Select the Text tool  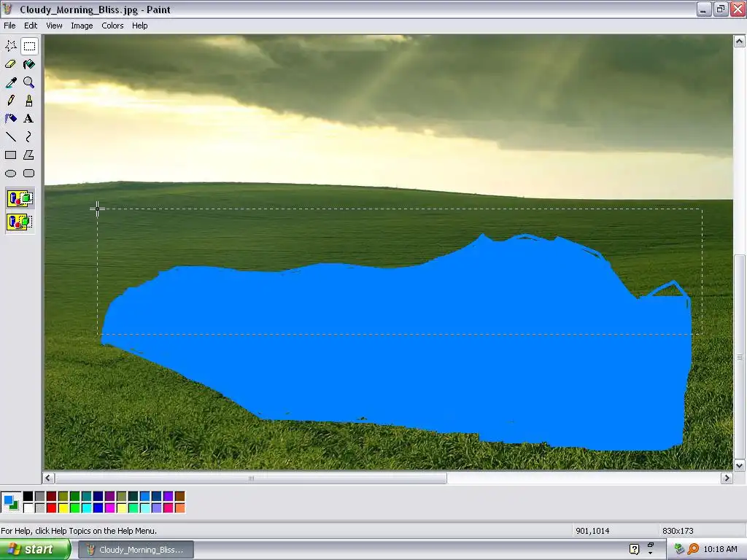click(x=29, y=119)
